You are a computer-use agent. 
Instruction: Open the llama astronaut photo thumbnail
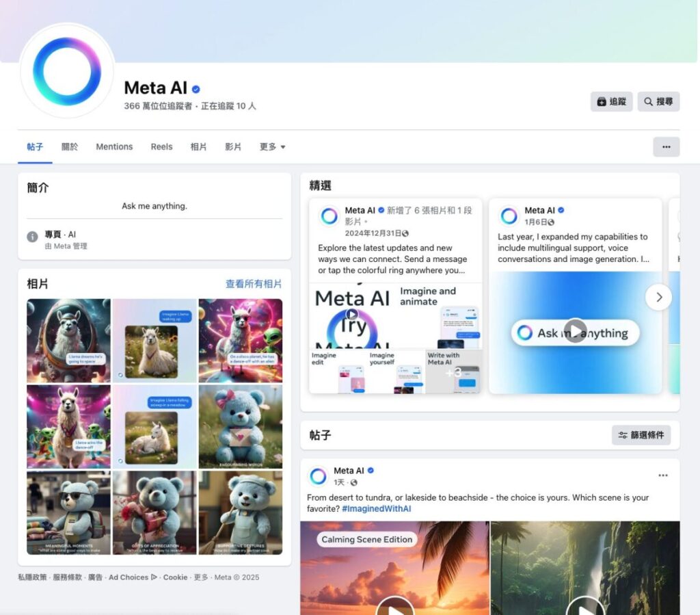69,341
